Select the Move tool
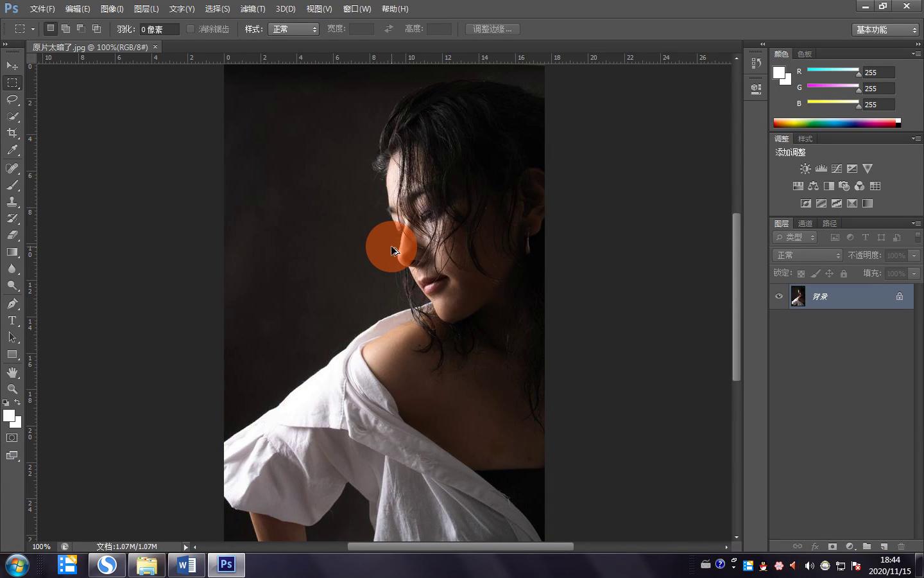This screenshot has width=924, height=578. pos(12,66)
